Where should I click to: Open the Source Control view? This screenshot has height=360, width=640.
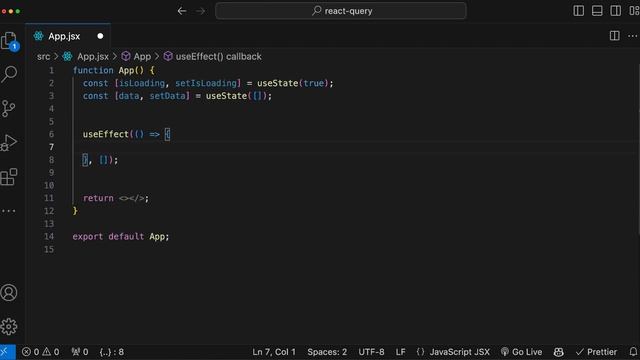click(9, 109)
